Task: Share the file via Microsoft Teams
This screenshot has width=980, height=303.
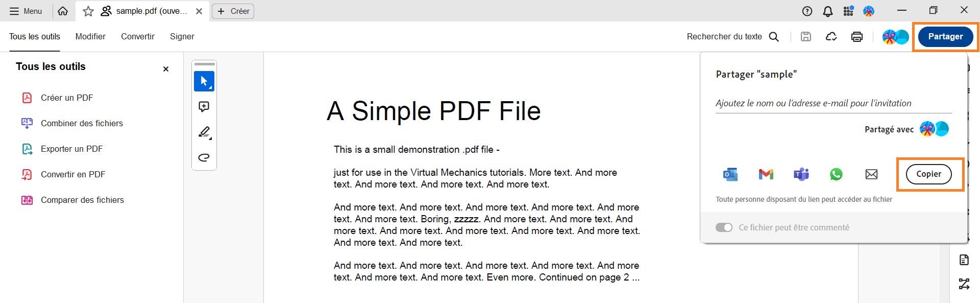Action: 801,174
